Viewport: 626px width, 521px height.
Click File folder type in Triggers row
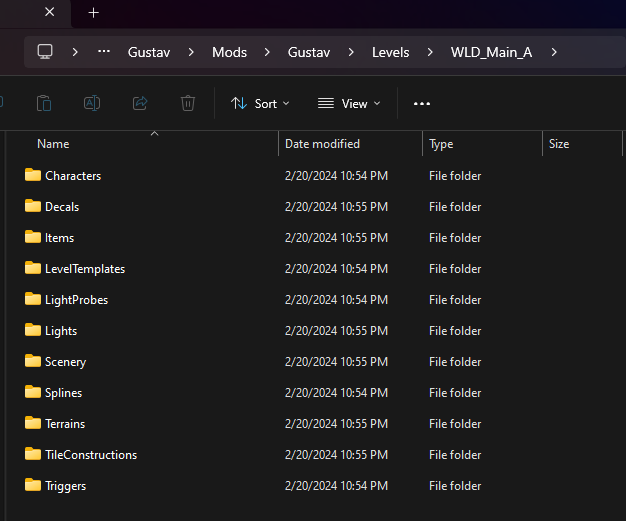(x=455, y=486)
